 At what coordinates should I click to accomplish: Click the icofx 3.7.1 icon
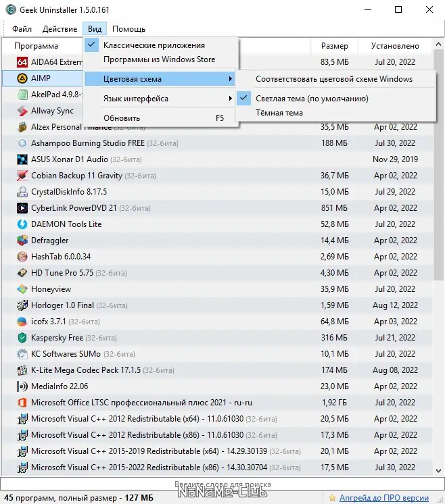pyautogui.click(x=22, y=322)
